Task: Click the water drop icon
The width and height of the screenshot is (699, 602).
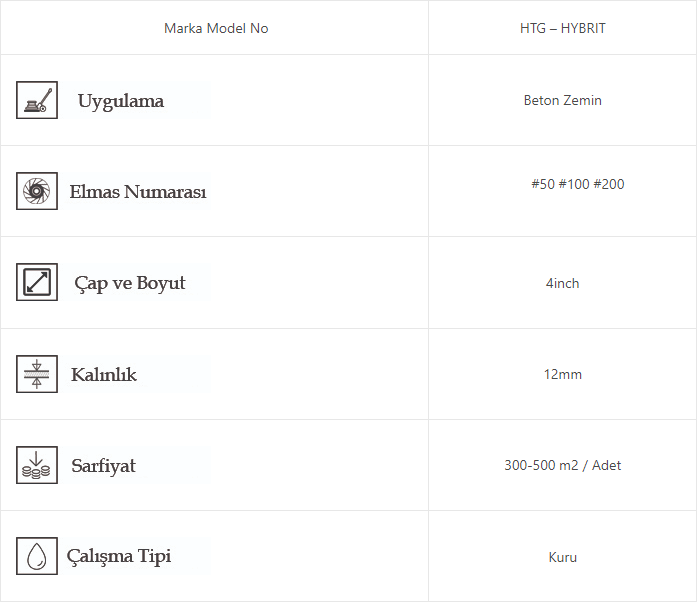Action: [37, 556]
